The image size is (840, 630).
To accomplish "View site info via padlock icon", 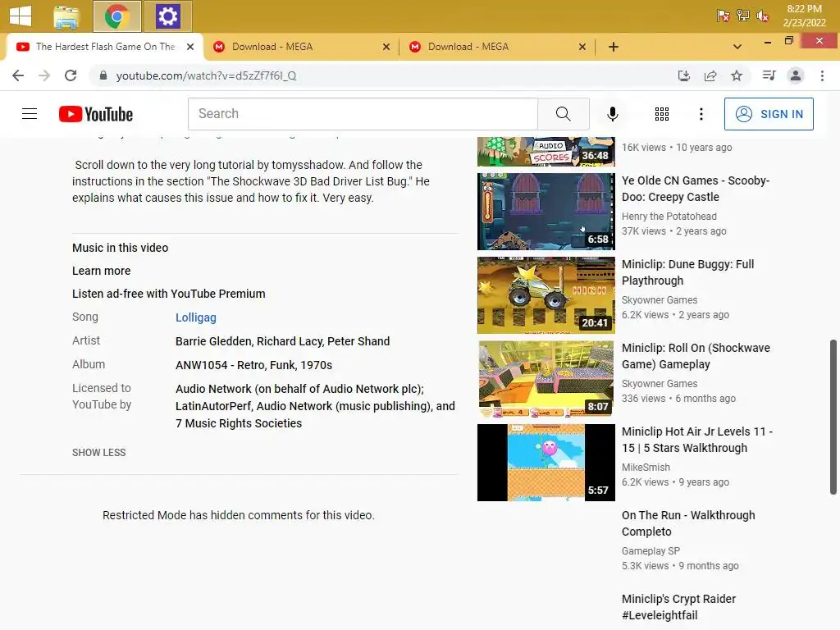I will pos(103,75).
